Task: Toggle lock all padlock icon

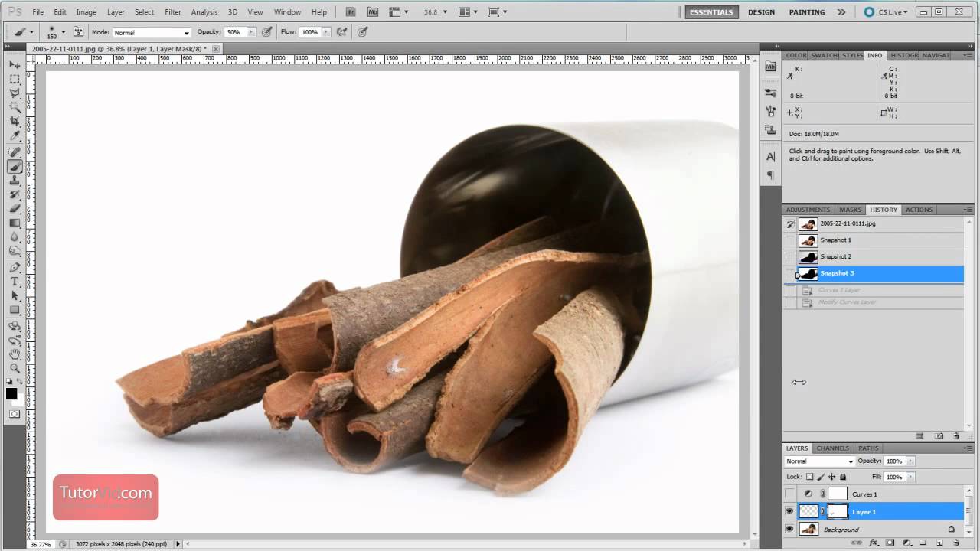Action: point(843,477)
